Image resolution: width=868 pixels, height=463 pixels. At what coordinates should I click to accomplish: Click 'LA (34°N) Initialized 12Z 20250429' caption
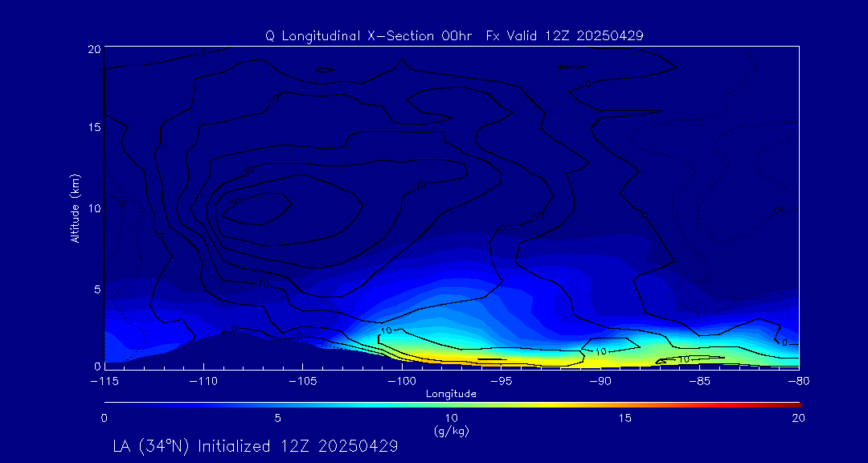pyautogui.click(x=256, y=446)
